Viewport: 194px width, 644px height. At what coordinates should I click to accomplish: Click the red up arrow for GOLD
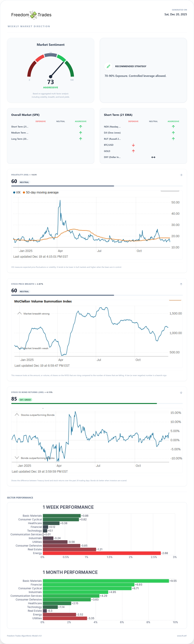(133, 151)
